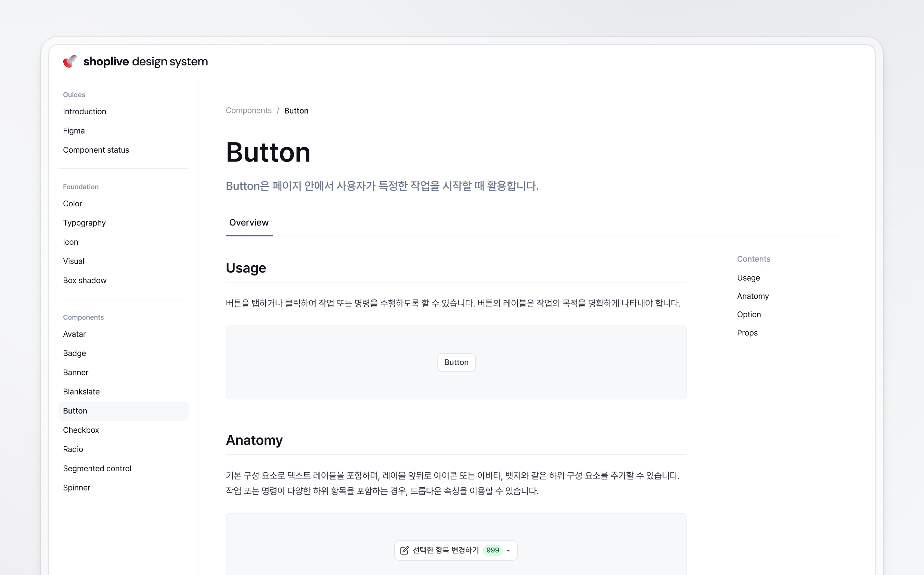
Task: Click the shoplive design system title
Action: pyautogui.click(x=145, y=61)
